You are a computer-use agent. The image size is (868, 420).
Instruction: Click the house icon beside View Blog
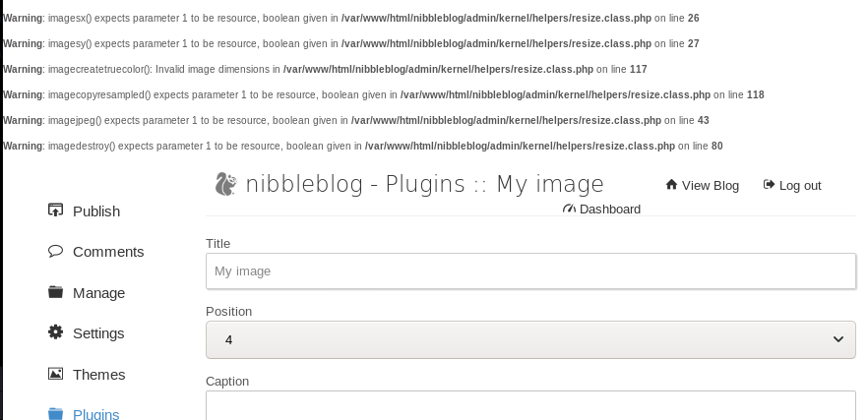pos(671,184)
